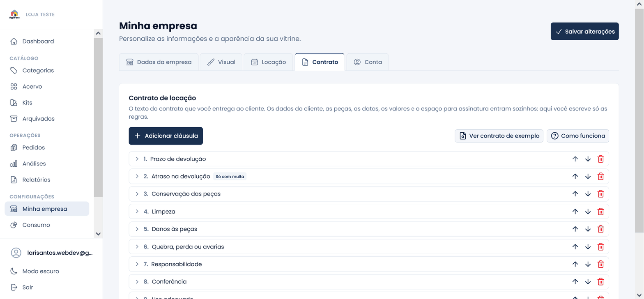Screen dimensions: 644x299
Task: Move Quebra, perda ou avarias clause down
Action: coord(588,247)
